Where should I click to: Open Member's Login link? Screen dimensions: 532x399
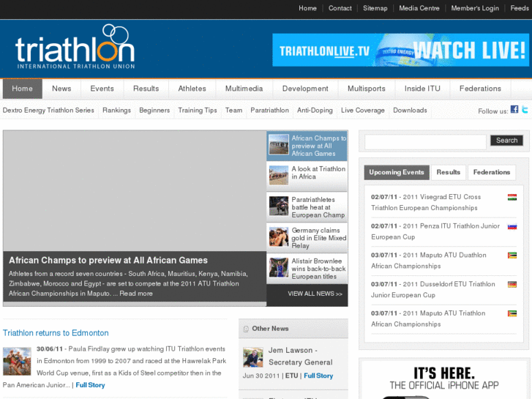click(x=475, y=8)
